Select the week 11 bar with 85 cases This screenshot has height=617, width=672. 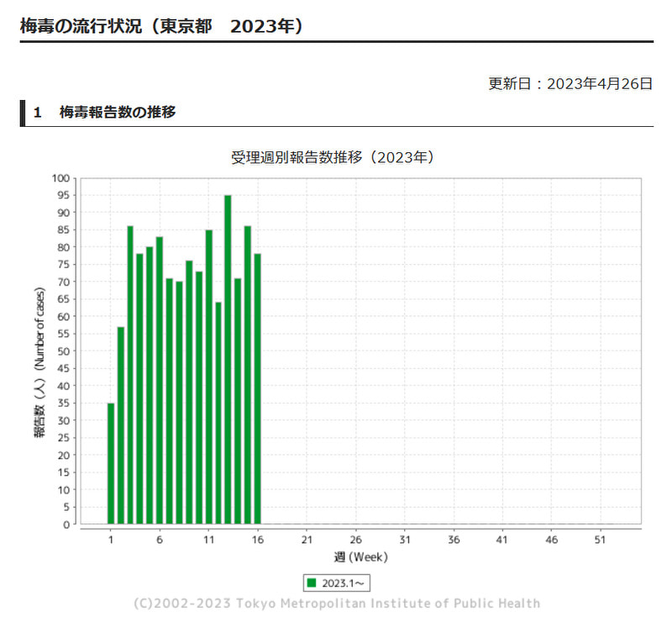click(208, 377)
